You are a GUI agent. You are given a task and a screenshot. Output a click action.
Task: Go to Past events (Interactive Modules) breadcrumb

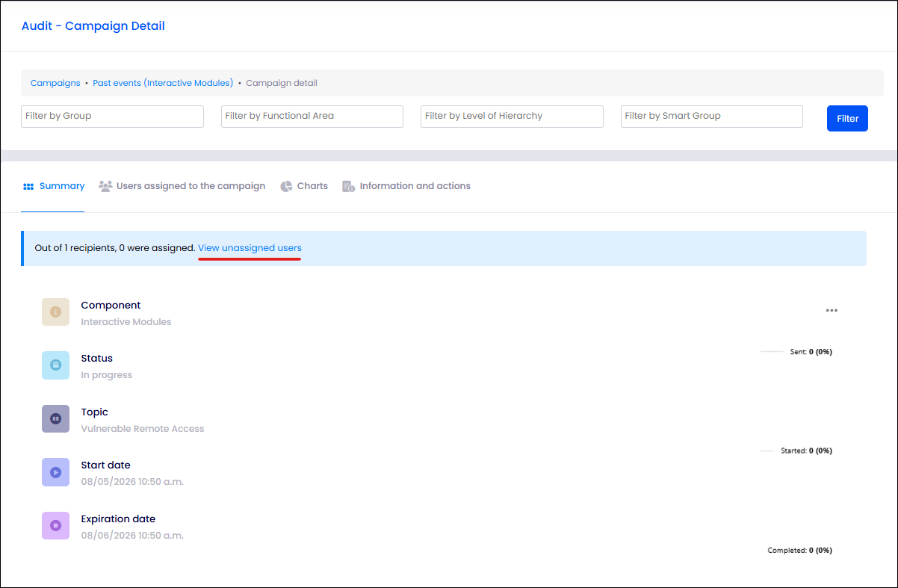click(163, 83)
